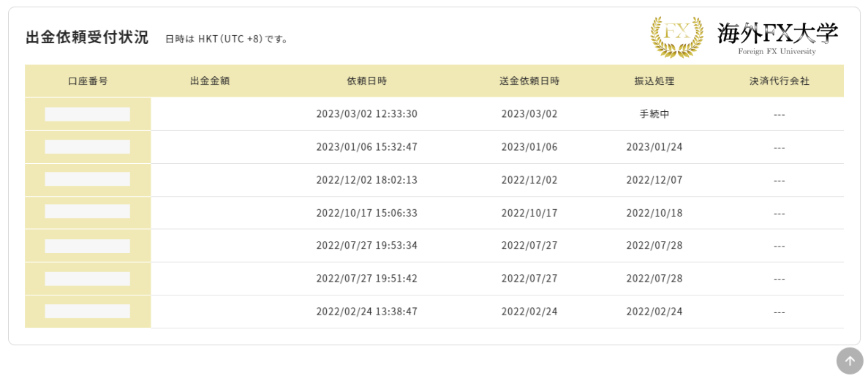
Task: Click the 2022/10/18 transfer processing date
Action: click(x=654, y=213)
